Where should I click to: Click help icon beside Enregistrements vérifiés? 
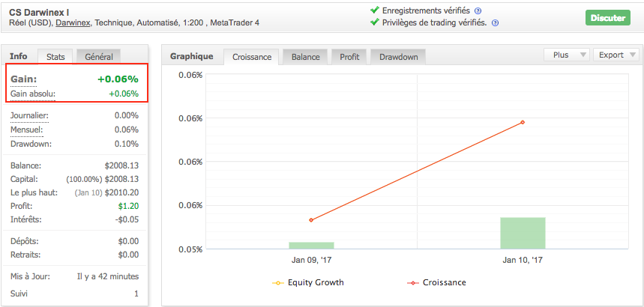pyautogui.click(x=478, y=11)
